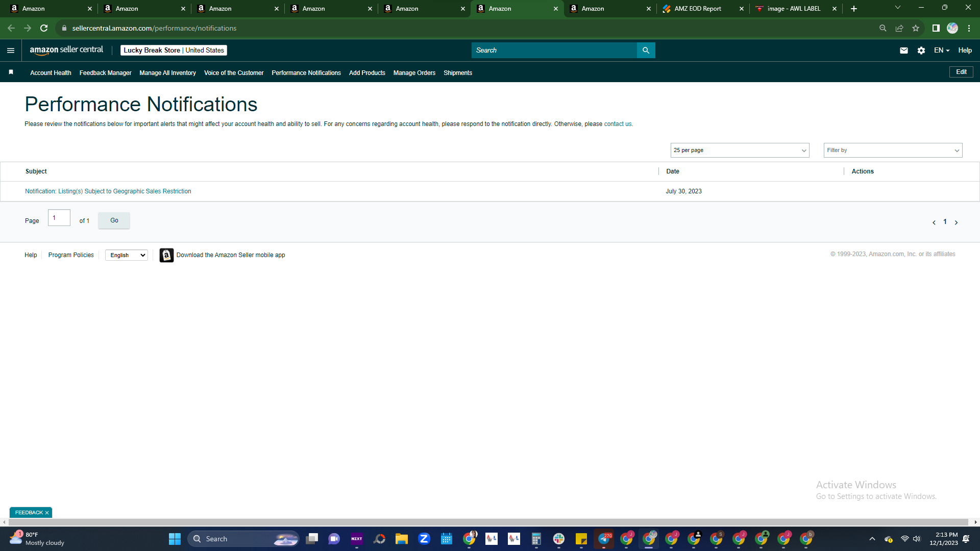Click the contact us link
Image resolution: width=980 pixels, height=551 pixels.
coord(618,124)
